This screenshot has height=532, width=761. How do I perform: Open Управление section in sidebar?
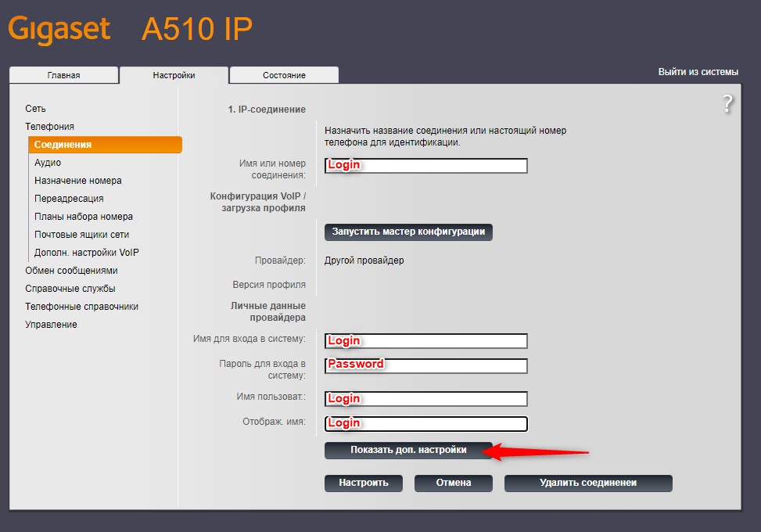(x=51, y=324)
